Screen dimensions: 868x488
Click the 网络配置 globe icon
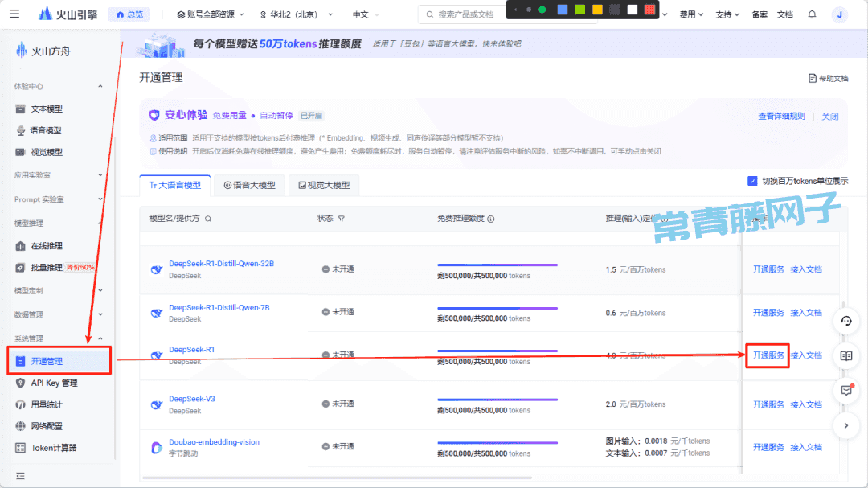pos(20,427)
